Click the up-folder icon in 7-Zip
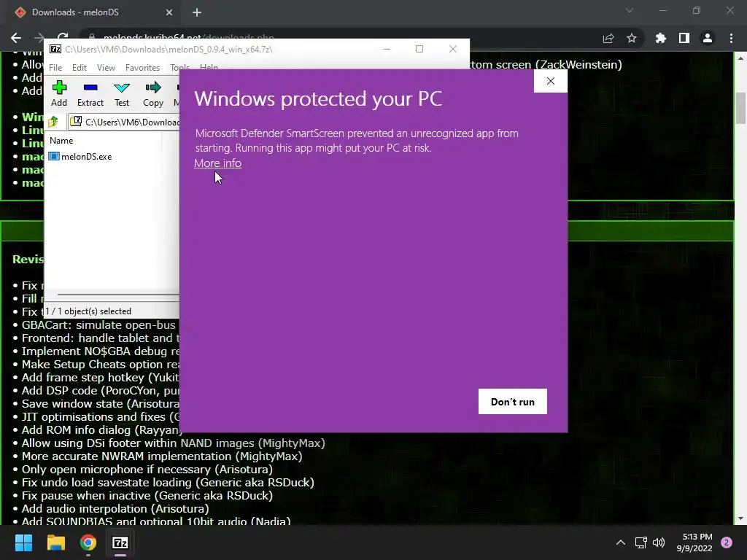 [53, 122]
